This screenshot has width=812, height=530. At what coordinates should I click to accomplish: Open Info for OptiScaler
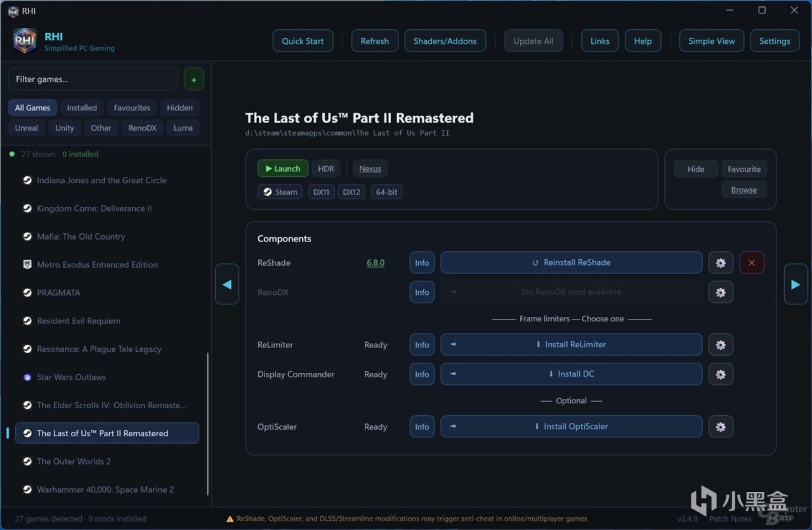[x=422, y=427]
